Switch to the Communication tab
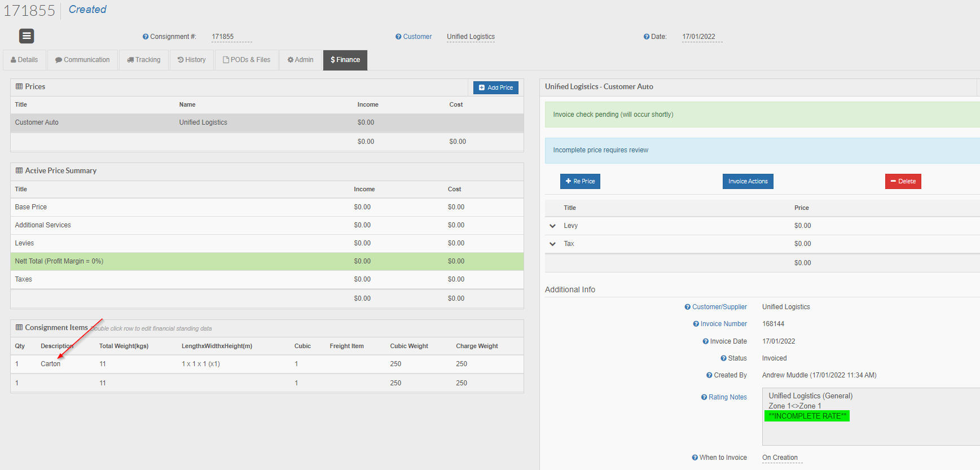The height and width of the screenshot is (470, 980). pyautogui.click(x=82, y=60)
